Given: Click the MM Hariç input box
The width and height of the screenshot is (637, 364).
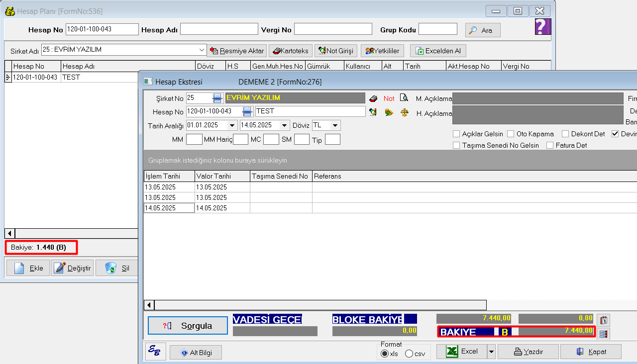Looking at the screenshot, I should point(240,140).
